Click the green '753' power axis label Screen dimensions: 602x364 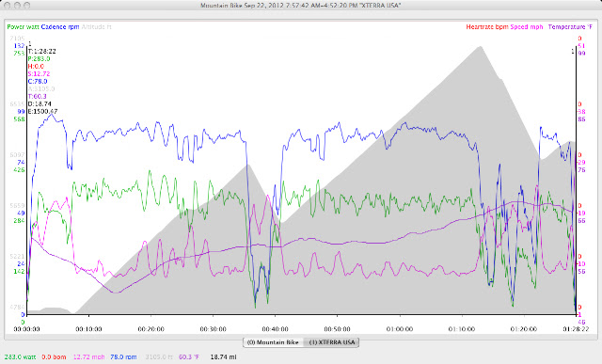coord(19,54)
